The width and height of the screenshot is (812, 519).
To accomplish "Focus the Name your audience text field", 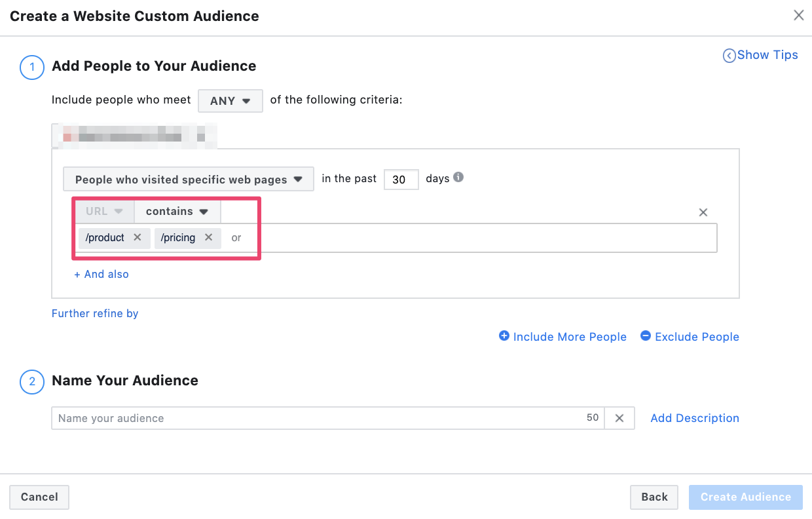I will coord(314,418).
